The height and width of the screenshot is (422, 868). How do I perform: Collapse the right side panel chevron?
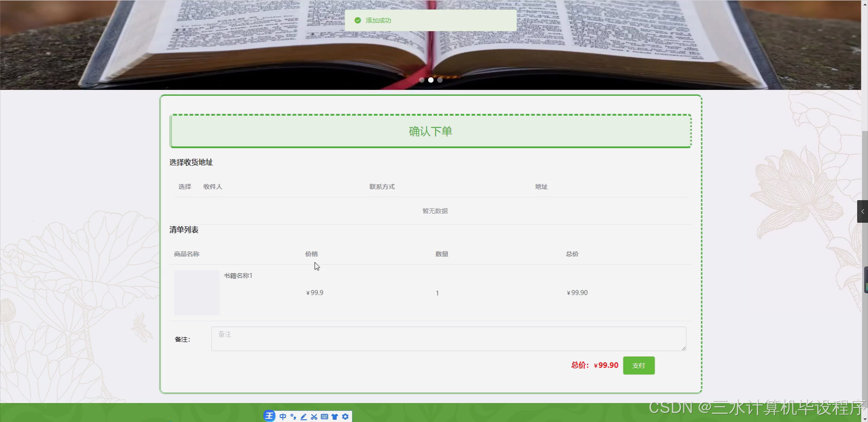[x=863, y=211]
